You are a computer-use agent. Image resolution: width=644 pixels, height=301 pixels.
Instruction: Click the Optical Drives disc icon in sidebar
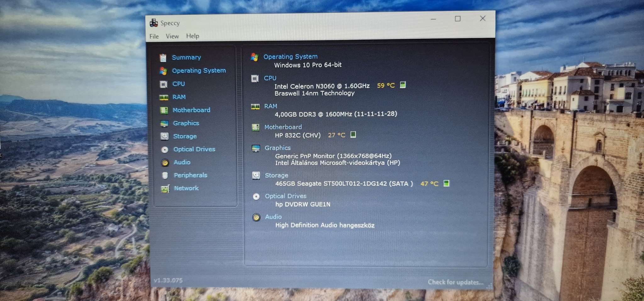tap(165, 150)
